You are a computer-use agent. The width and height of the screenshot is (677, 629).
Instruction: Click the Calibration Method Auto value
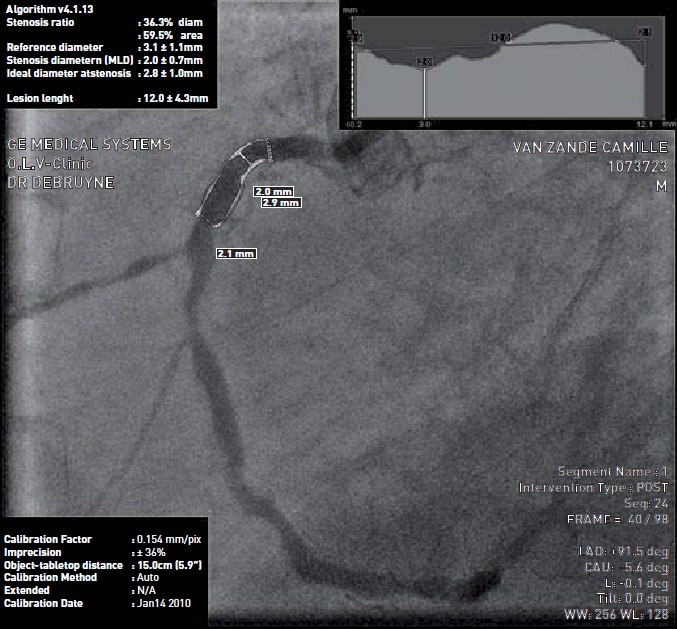(147, 577)
